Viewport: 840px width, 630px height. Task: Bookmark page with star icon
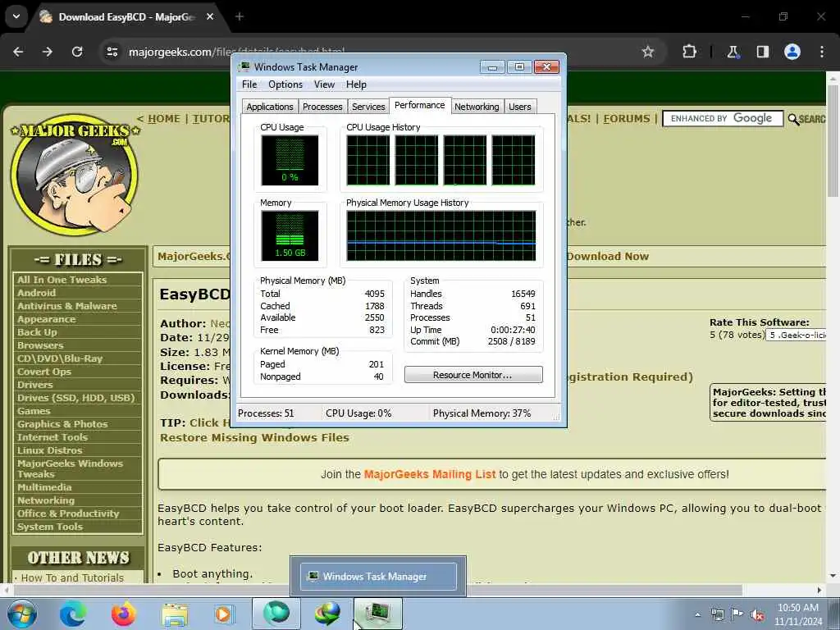click(x=648, y=52)
